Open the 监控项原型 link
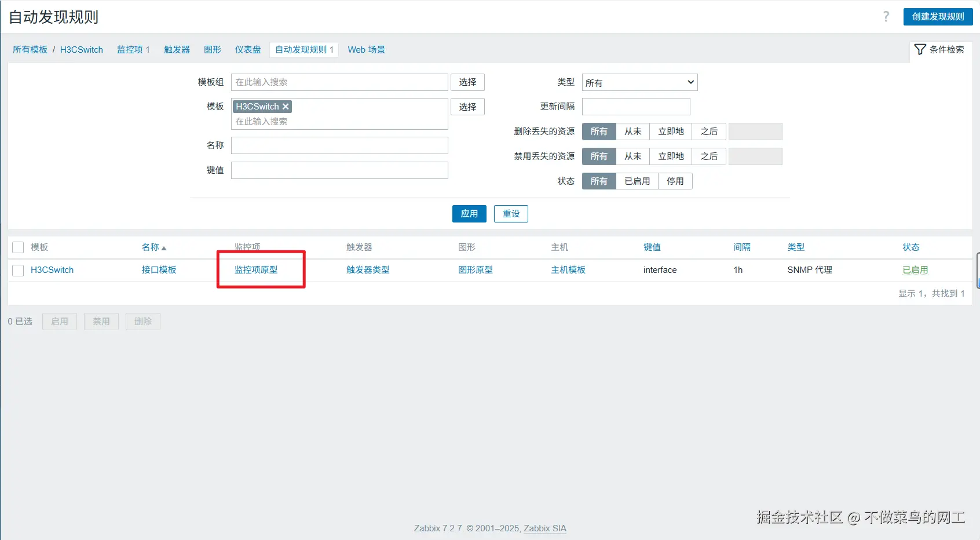Image resolution: width=980 pixels, height=540 pixels. 256,270
